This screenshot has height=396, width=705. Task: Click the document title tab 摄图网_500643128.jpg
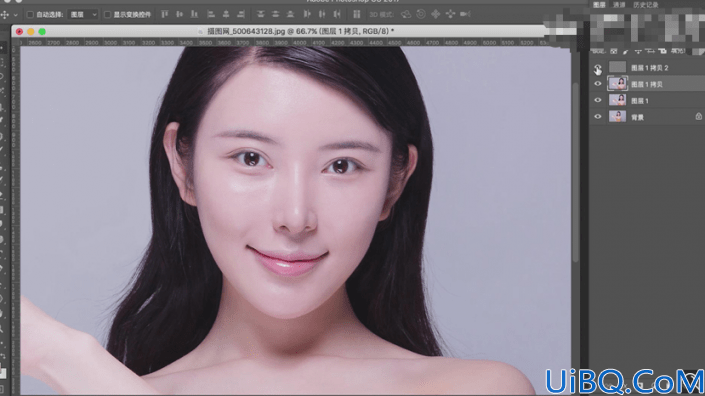[x=300, y=31]
